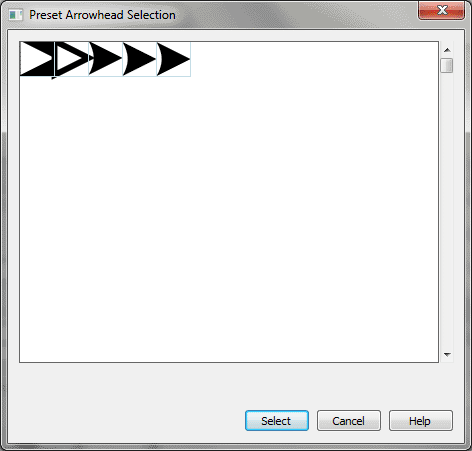The image size is (472, 451).
Task: Dismiss the dialog with Cancel
Action: click(349, 421)
